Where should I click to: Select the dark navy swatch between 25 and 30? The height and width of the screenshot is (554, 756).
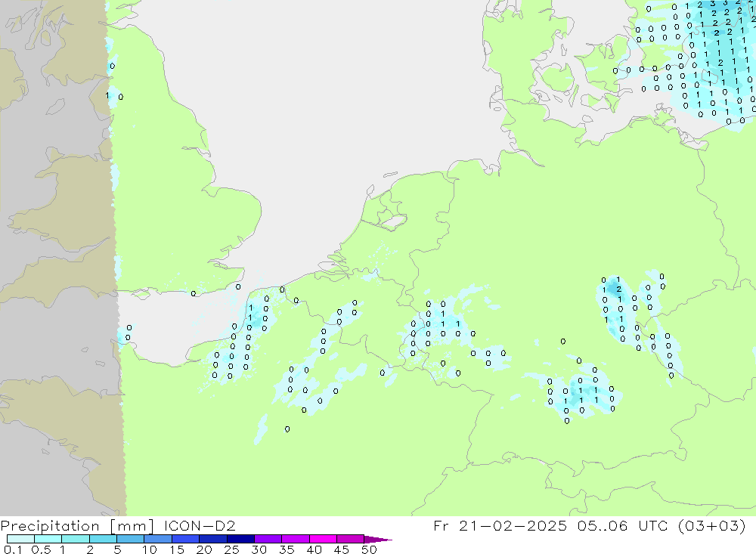(240, 539)
